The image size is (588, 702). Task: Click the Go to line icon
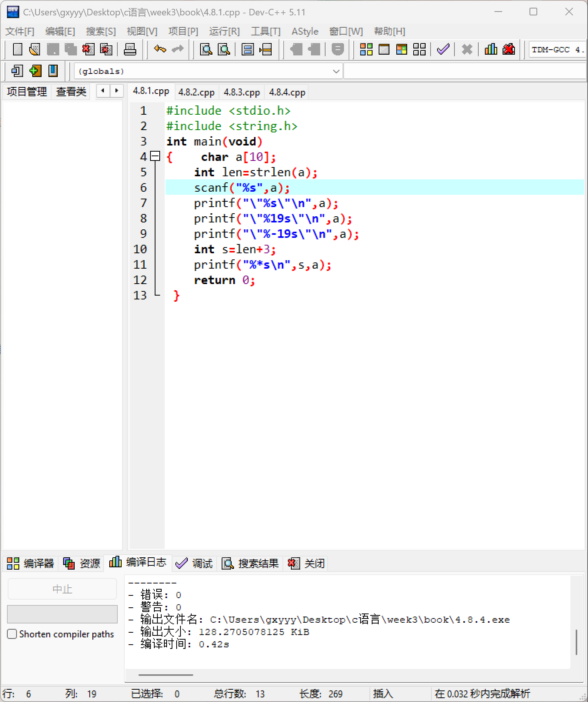pos(266,50)
